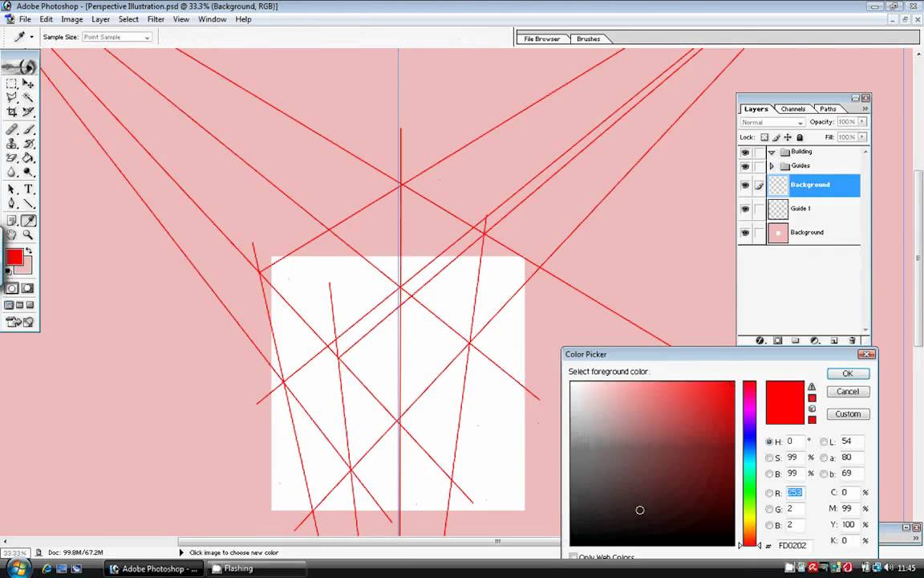Select the L lightness radio button

[x=824, y=442]
